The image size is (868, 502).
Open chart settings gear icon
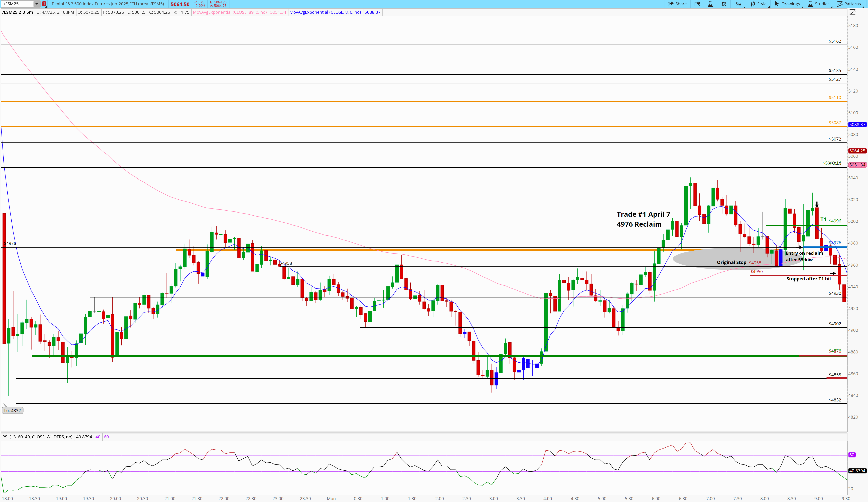click(x=724, y=4)
